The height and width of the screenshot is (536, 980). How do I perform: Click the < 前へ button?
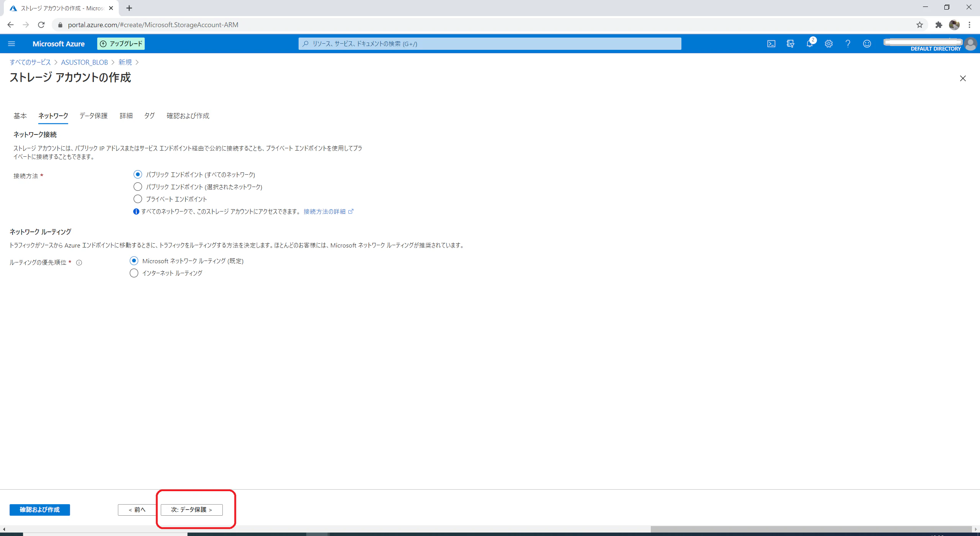(137, 510)
